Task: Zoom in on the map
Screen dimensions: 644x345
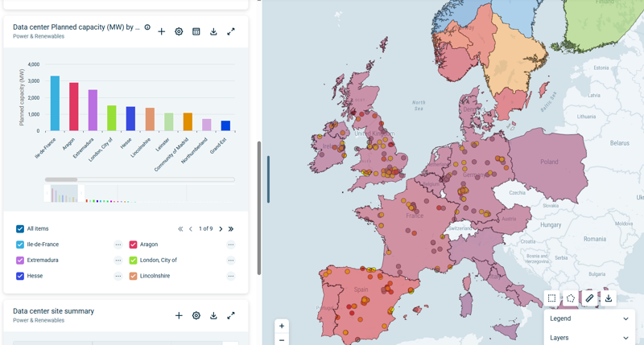Action: pyautogui.click(x=282, y=327)
